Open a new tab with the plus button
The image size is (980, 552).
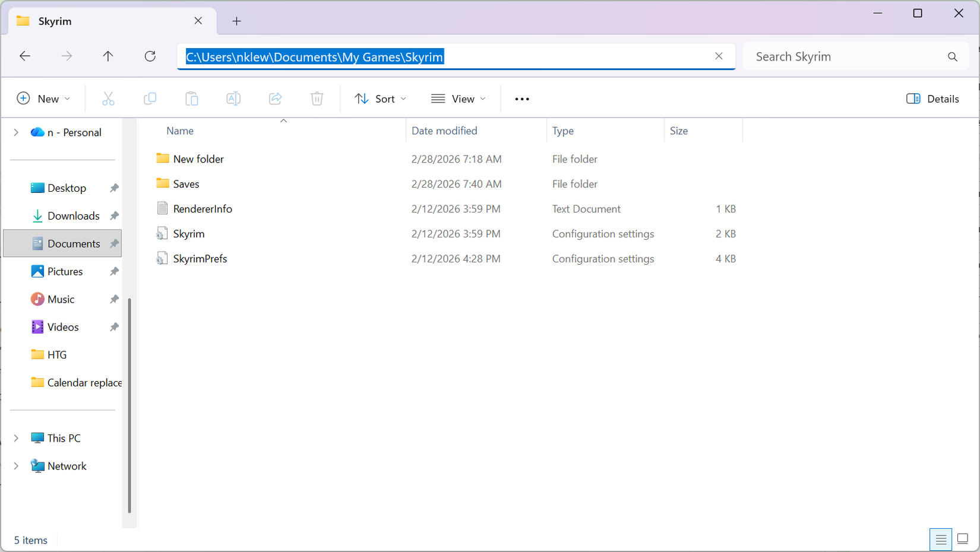[236, 21]
